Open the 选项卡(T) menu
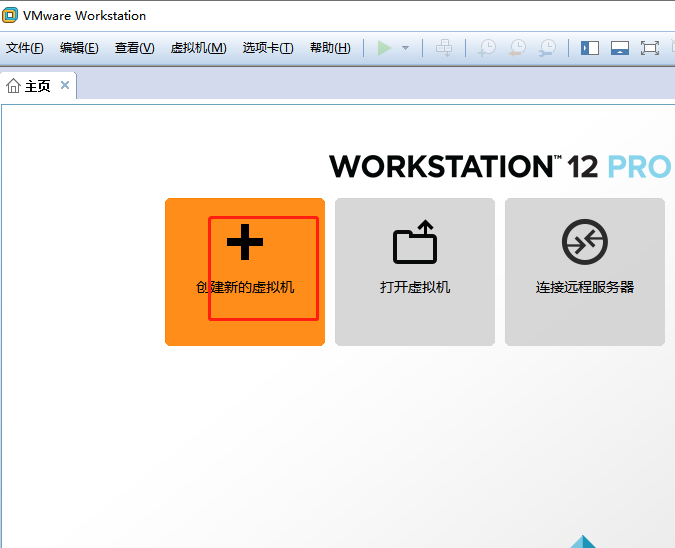The height and width of the screenshot is (548, 675). tap(268, 48)
